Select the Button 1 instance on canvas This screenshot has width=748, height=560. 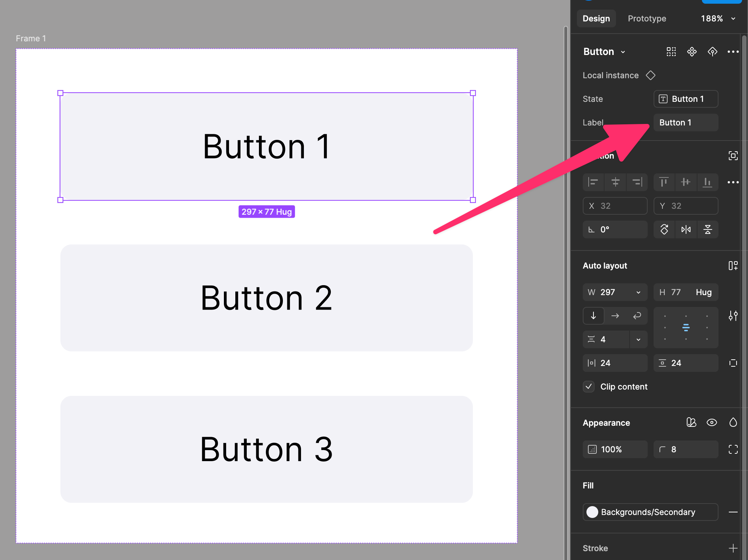pyautogui.click(x=266, y=146)
